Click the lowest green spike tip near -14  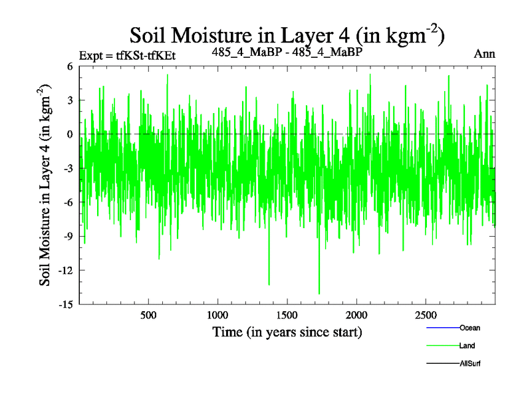click(x=319, y=293)
